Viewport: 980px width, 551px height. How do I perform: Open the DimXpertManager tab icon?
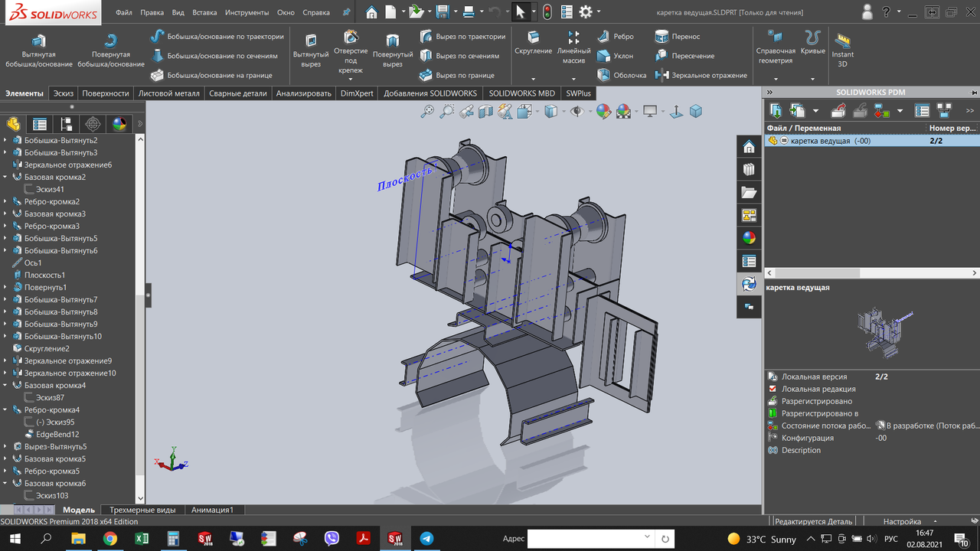pos(93,124)
